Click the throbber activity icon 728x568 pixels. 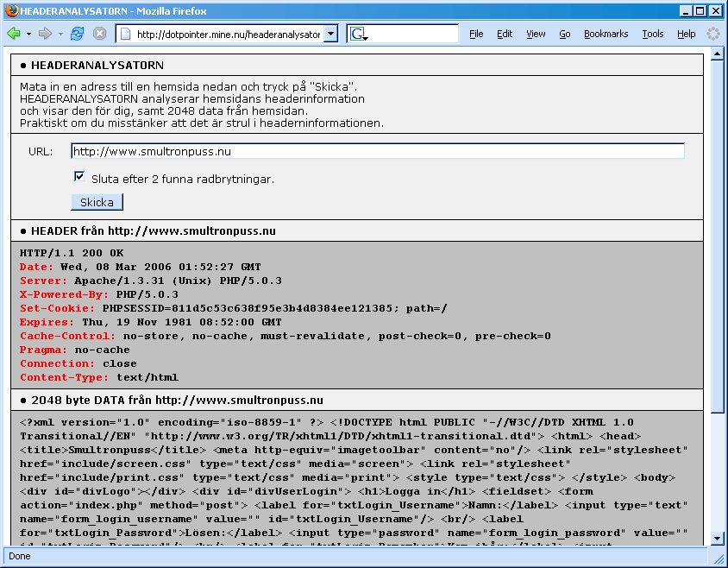713,34
